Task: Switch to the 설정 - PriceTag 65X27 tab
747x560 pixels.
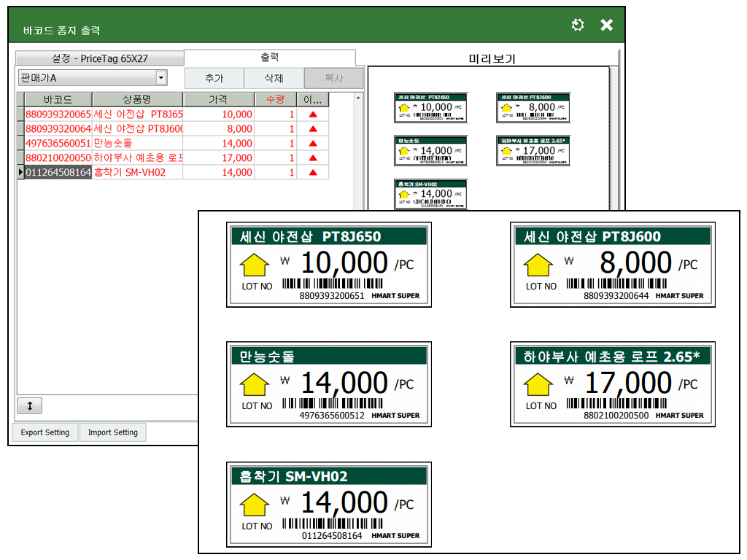Action: [99, 58]
